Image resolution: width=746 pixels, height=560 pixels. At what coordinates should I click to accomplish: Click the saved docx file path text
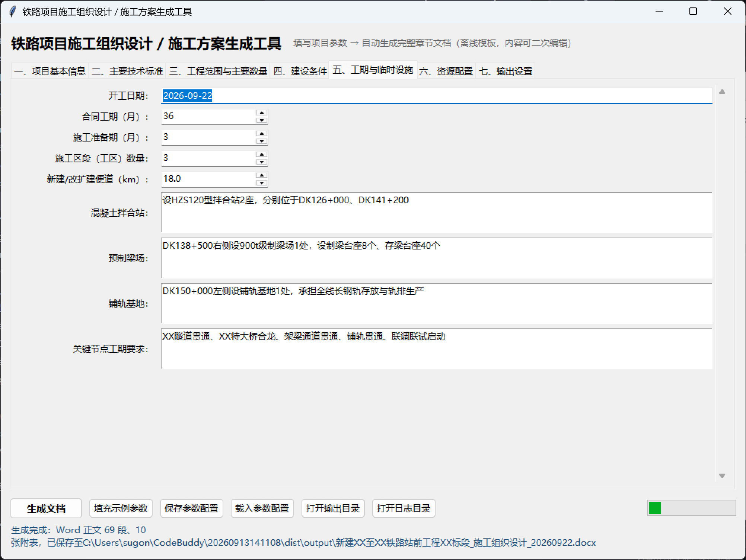pos(339,542)
